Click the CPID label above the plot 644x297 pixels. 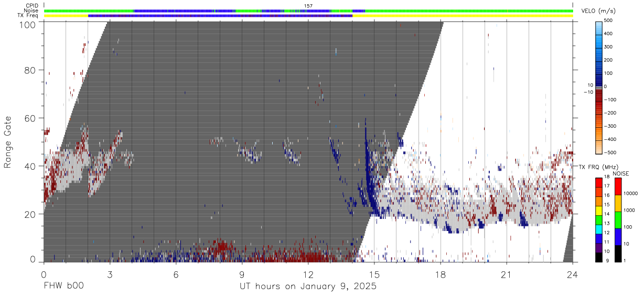31,6
